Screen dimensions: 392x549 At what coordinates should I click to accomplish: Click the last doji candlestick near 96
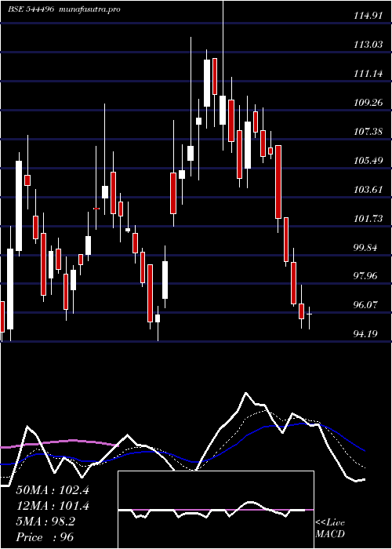[310, 318]
